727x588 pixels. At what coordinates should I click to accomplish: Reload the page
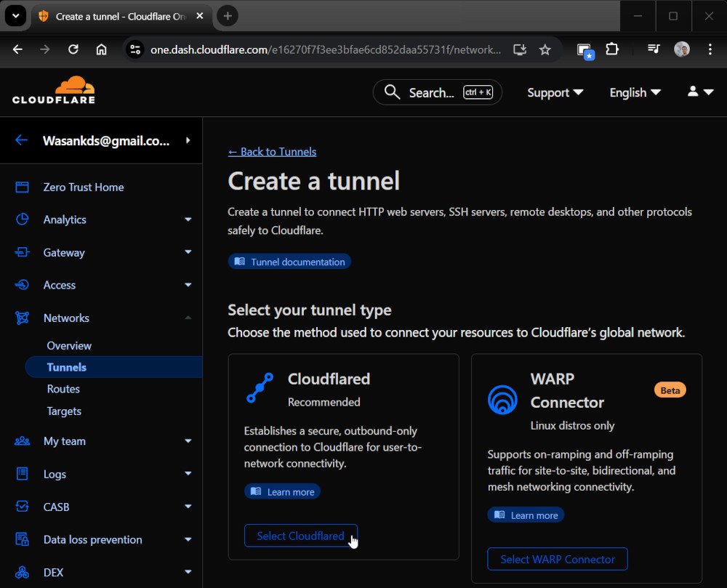[x=73, y=49]
